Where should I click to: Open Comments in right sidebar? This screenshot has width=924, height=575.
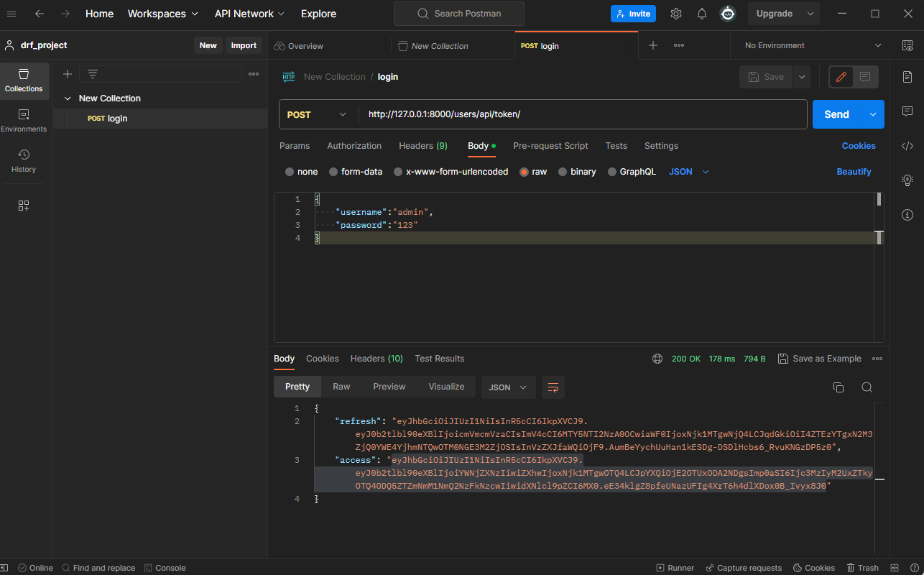pyautogui.click(x=907, y=111)
